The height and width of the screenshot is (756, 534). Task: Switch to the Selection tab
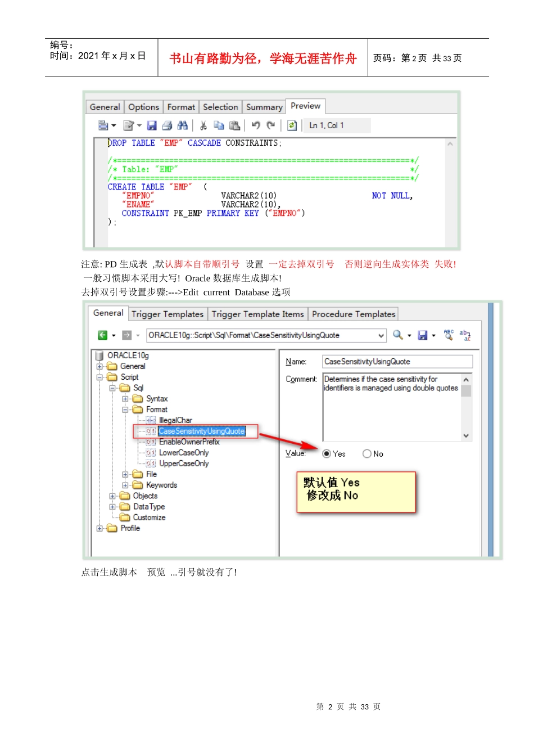[x=220, y=107]
